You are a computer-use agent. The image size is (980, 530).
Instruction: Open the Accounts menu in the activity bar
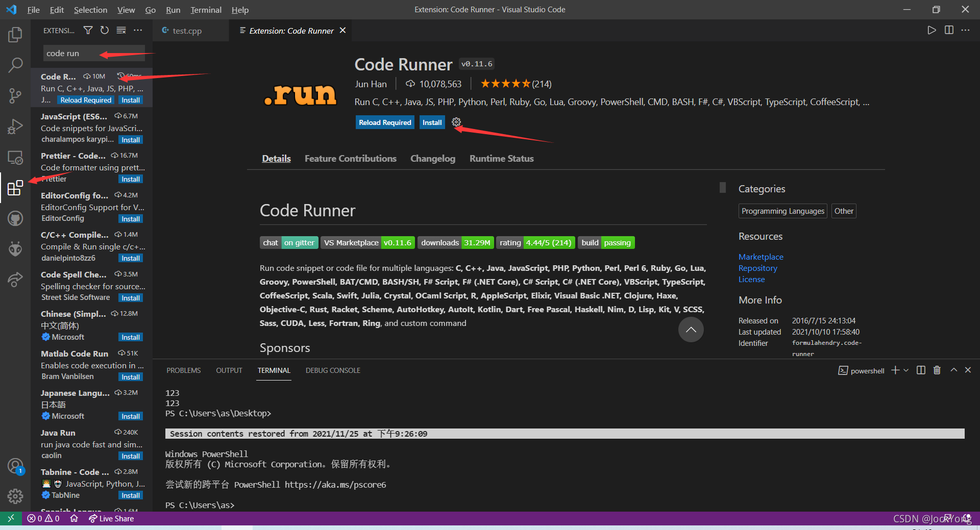pos(15,466)
